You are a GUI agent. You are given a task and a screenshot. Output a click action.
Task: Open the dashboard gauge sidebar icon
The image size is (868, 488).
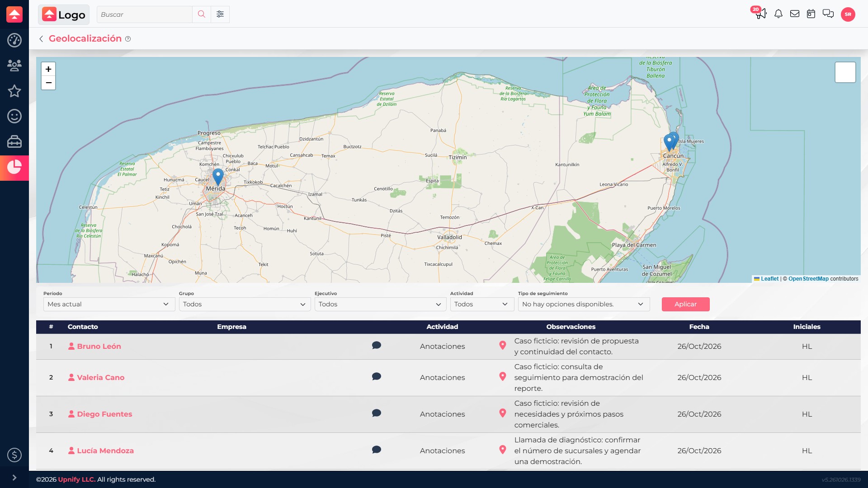(14, 40)
